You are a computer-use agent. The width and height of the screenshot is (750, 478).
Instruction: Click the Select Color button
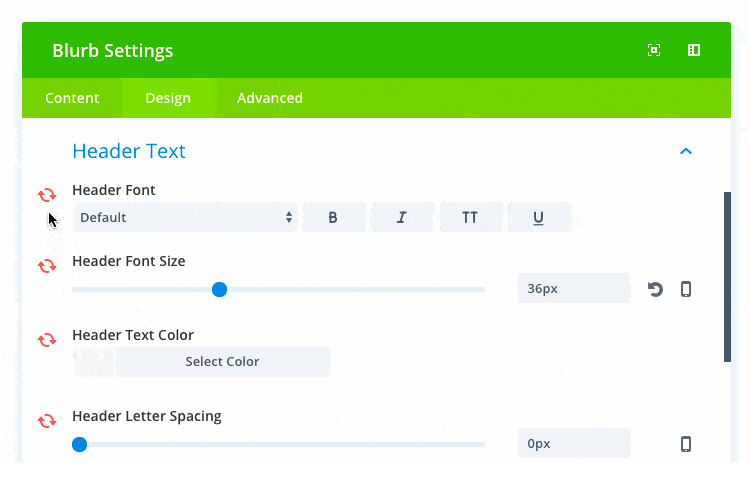pos(222,362)
